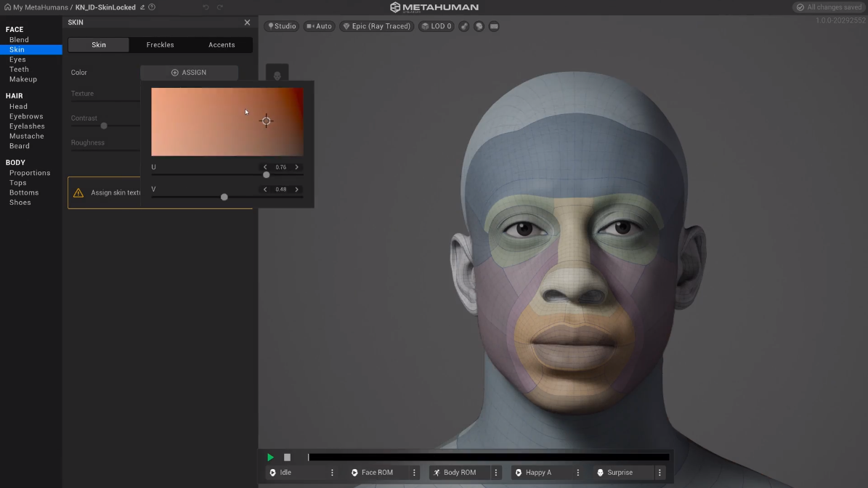Open options menu for Happy A animation

(x=578, y=473)
